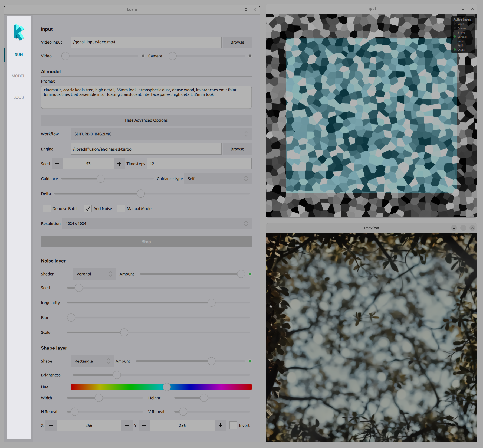Viewport: 483px width, 448px height.
Task: Switch to the MODEL tab
Action: click(x=18, y=76)
